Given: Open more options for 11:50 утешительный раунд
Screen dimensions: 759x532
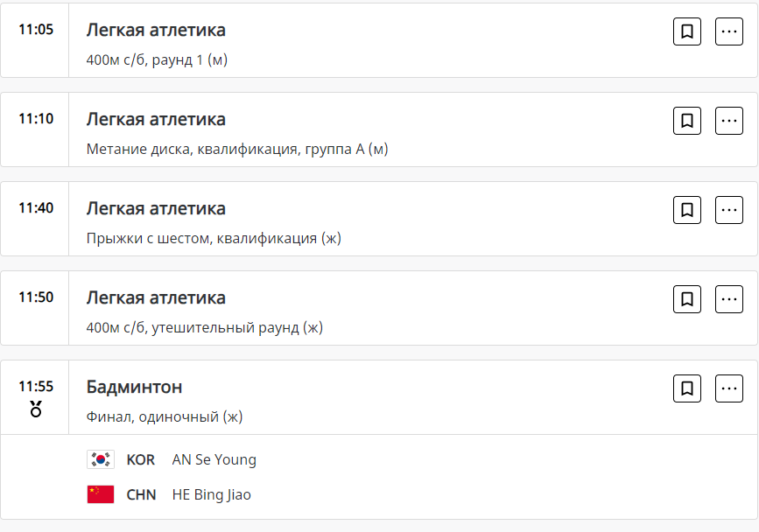Looking at the screenshot, I should 729,299.
